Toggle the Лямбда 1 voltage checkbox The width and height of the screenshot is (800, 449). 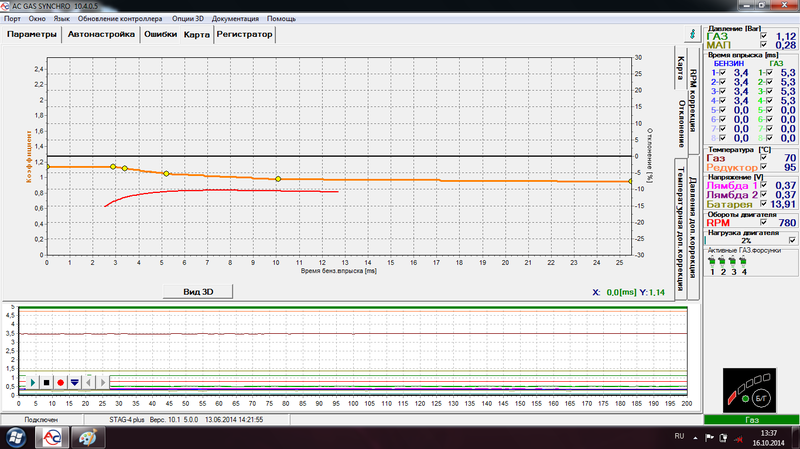click(x=765, y=184)
